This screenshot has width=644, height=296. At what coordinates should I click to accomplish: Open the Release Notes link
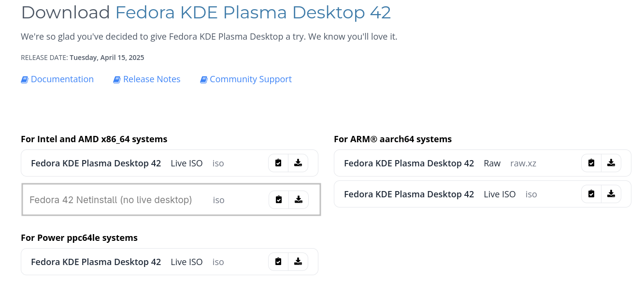pyautogui.click(x=152, y=79)
